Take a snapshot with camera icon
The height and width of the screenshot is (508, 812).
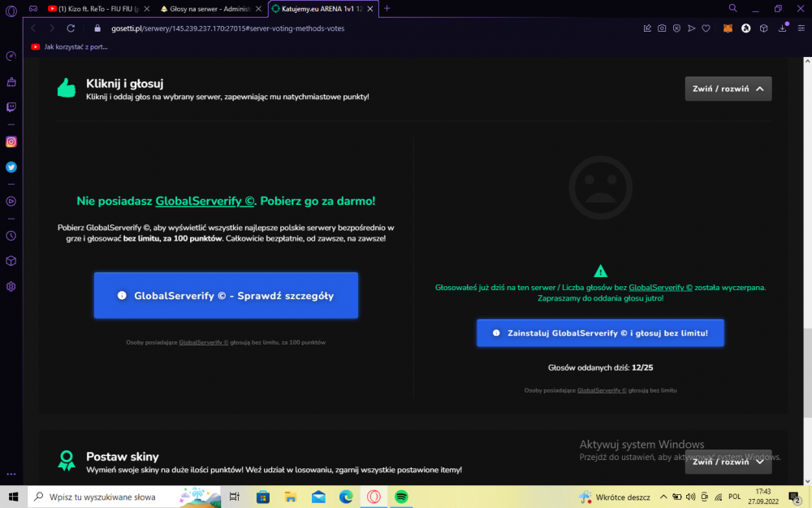tap(662, 28)
